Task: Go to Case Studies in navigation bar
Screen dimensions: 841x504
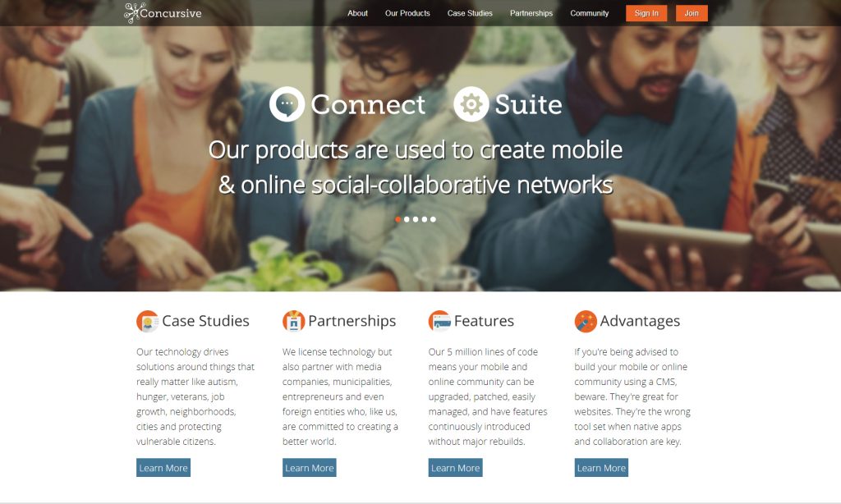Action: [x=470, y=13]
